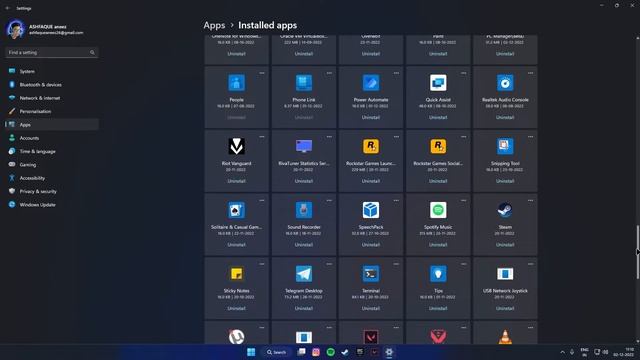Click the Sticky Notes app icon

[x=236, y=274]
